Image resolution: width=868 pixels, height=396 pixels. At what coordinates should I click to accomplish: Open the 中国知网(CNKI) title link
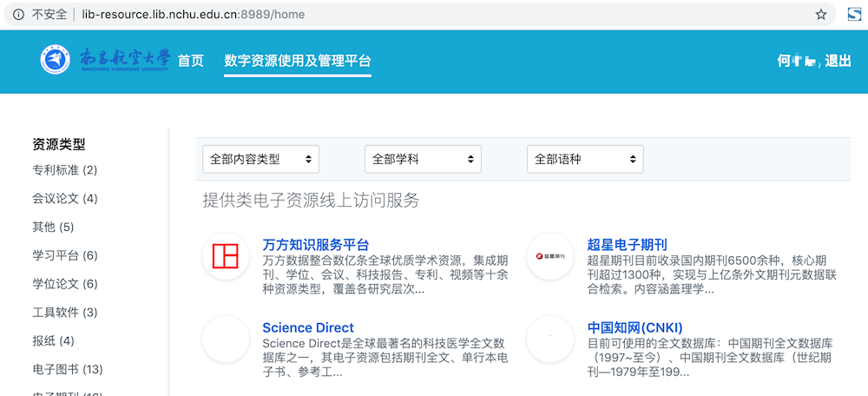click(x=635, y=327)
